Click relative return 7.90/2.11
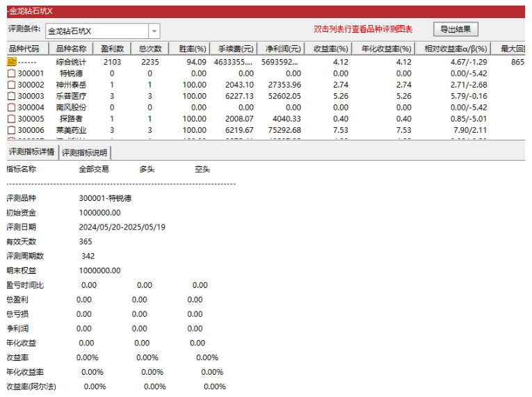Image resolution: width=532 pixels, height=397 pixels. [470, 130]
